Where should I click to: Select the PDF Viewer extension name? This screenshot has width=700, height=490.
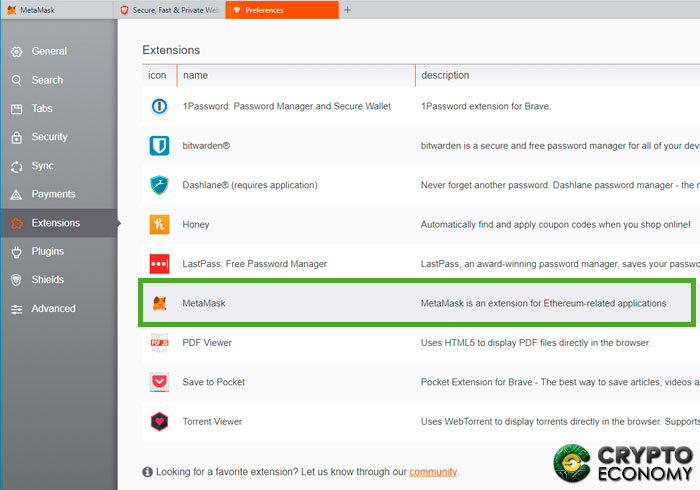pos(207,343)
